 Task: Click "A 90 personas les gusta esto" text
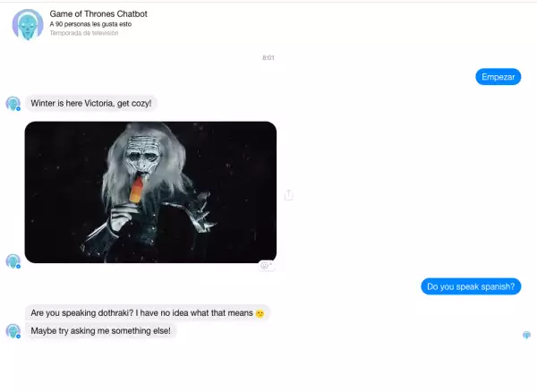(x=90, y=24)
